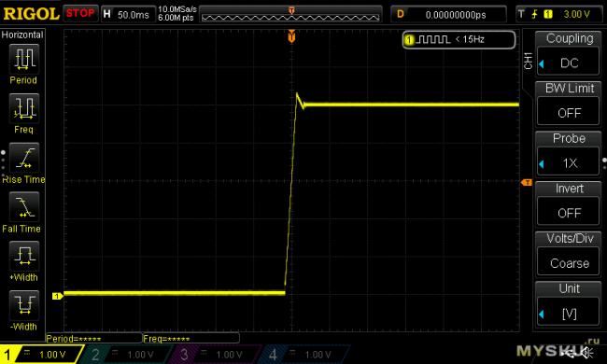Viewport: 607px width, 364px height.
Task: Choose the Rise Time measurement icon
Action: point(24,158)
